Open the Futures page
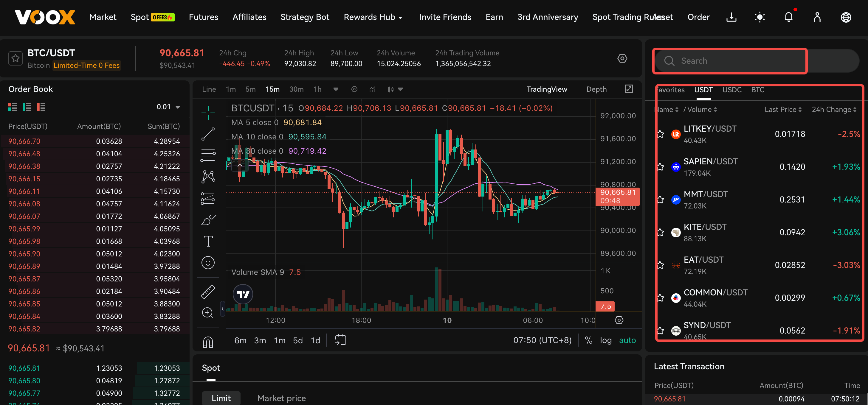Viewport: 868px width, 405px height. pos(204,17)
